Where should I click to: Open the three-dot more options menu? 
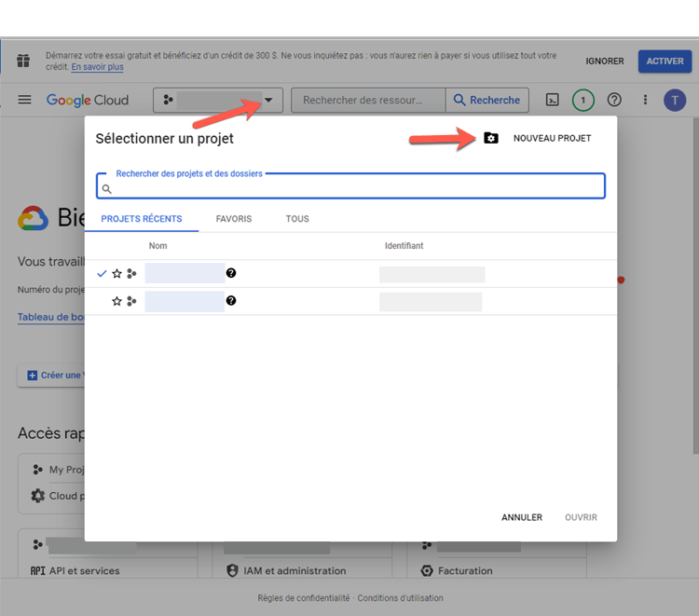[x=645, y=100]
